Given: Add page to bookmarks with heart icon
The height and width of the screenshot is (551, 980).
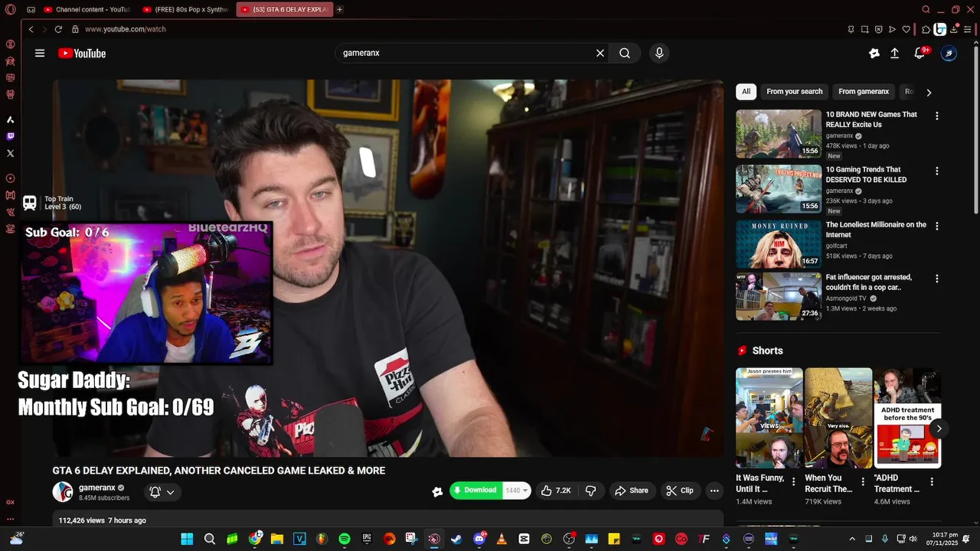Looking at the screenshot, I should 906,29.
